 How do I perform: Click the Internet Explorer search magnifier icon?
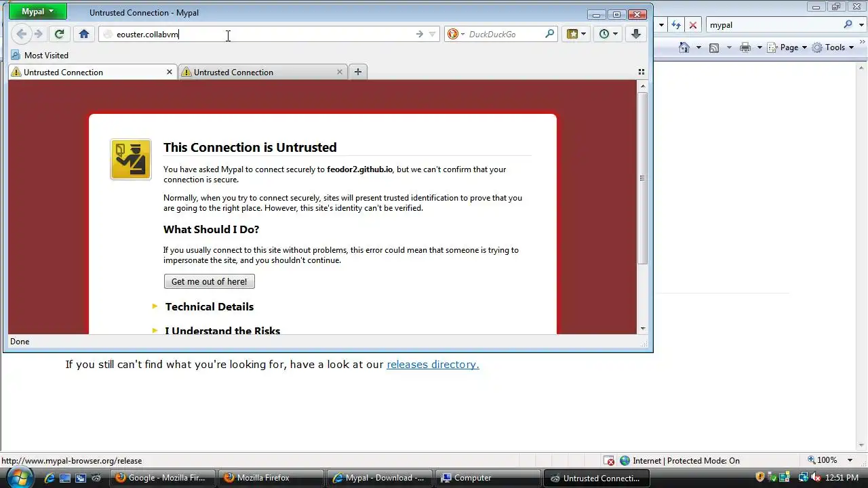point(848,24)
